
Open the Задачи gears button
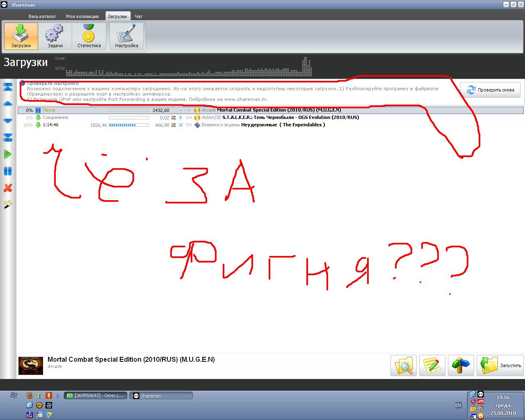tap(55, 36)
